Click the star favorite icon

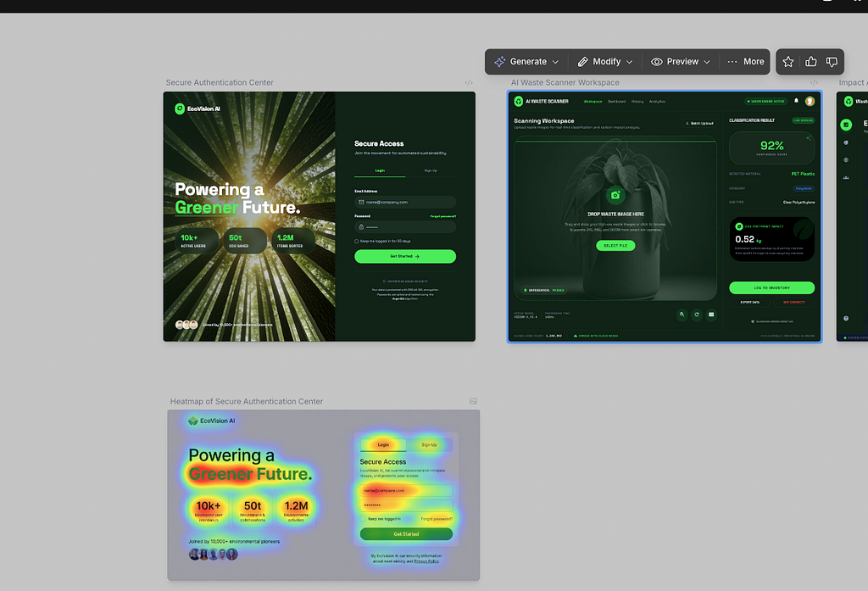coord(788,62)
